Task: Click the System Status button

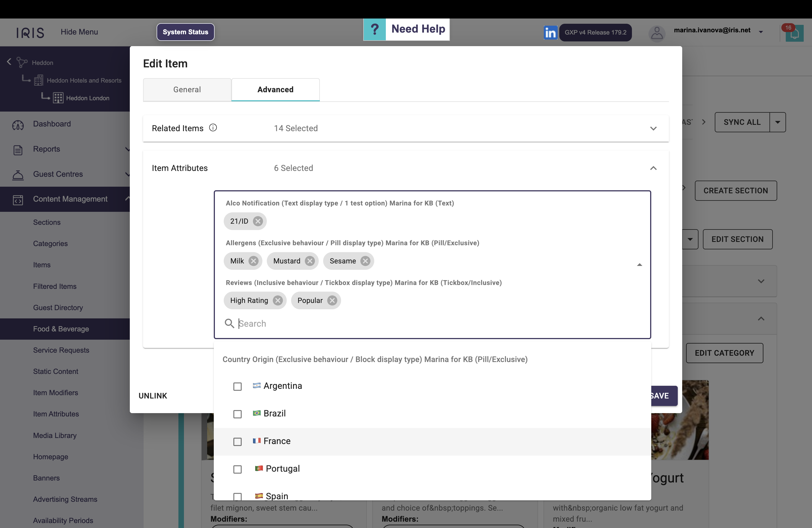Action: tap(185, 32)
